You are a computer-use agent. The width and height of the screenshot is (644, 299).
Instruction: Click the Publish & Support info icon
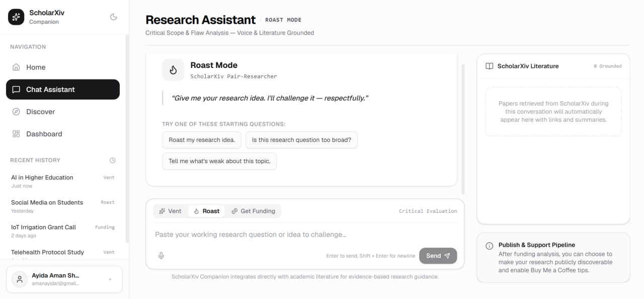click(x=490, y=246)
